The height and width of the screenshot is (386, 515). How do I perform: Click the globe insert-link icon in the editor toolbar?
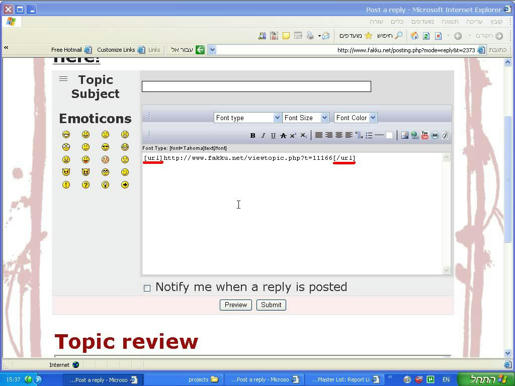pyautogui.click(x=415, y=135)
